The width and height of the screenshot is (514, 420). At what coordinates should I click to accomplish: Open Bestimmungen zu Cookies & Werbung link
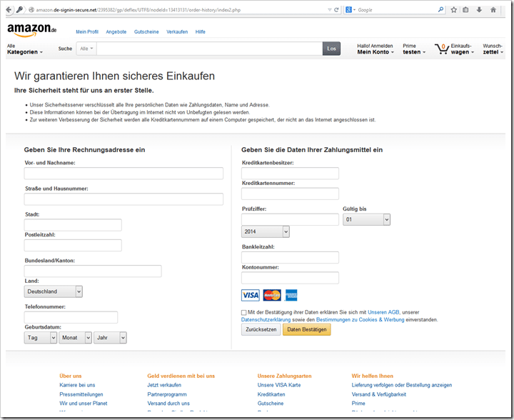[x=361, y=320]
